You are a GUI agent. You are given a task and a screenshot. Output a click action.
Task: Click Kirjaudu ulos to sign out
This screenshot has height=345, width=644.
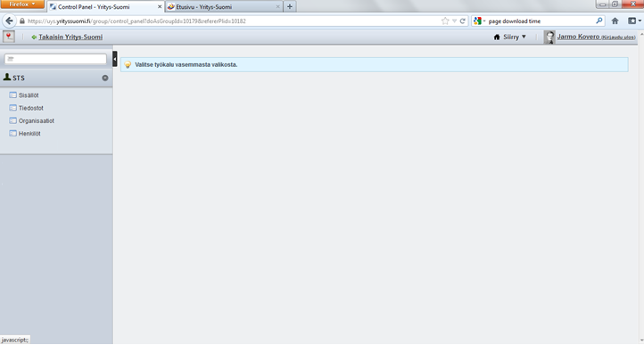click(618, 37)
